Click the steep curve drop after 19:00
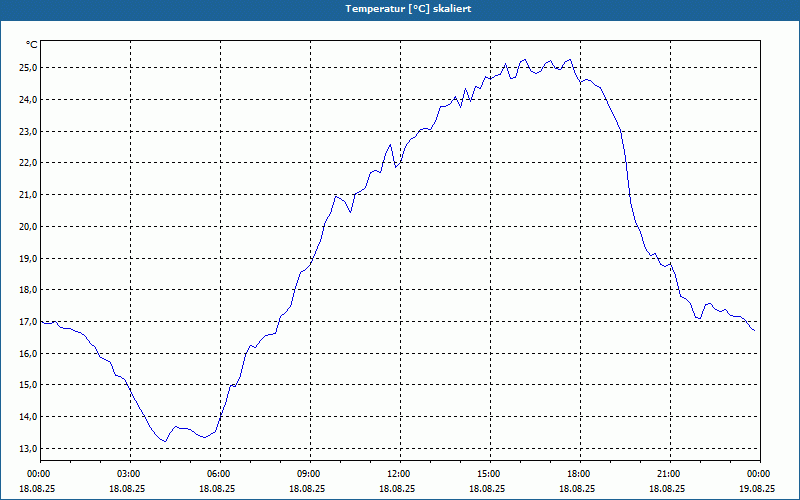Screen dimensions: 800x500 point(627,173)
